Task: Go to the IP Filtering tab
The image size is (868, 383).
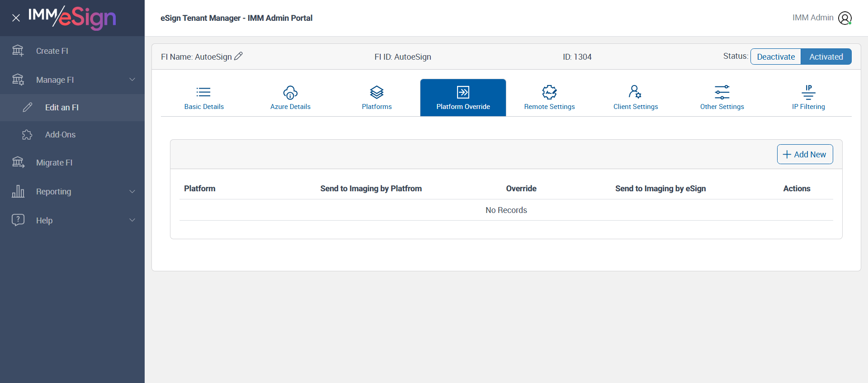Action: coord(808,98)
